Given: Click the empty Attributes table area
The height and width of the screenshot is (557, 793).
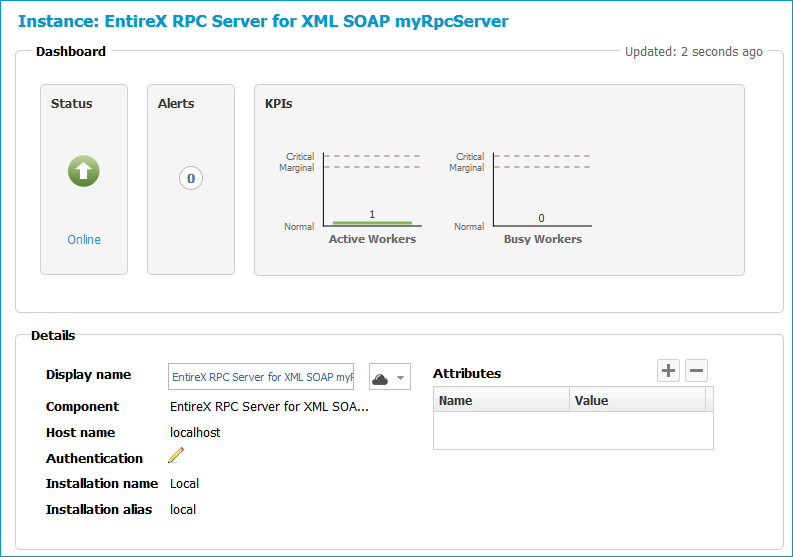Looking at the screenshot, I should pyautogui.click(x=574, y=430).
